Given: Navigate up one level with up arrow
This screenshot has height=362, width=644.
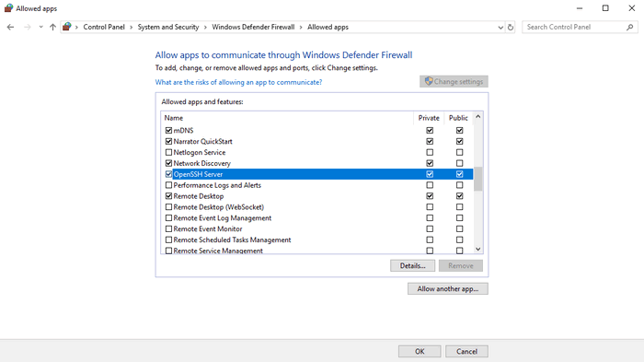Looking at the screenshot, I should pyautogui.click(x=52, y=27).
